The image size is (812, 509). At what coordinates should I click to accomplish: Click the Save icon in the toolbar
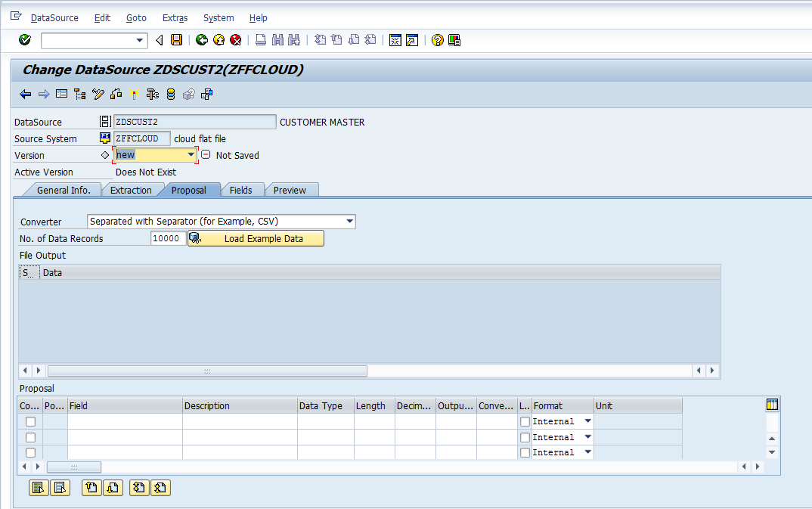click(x=177, y=39)
